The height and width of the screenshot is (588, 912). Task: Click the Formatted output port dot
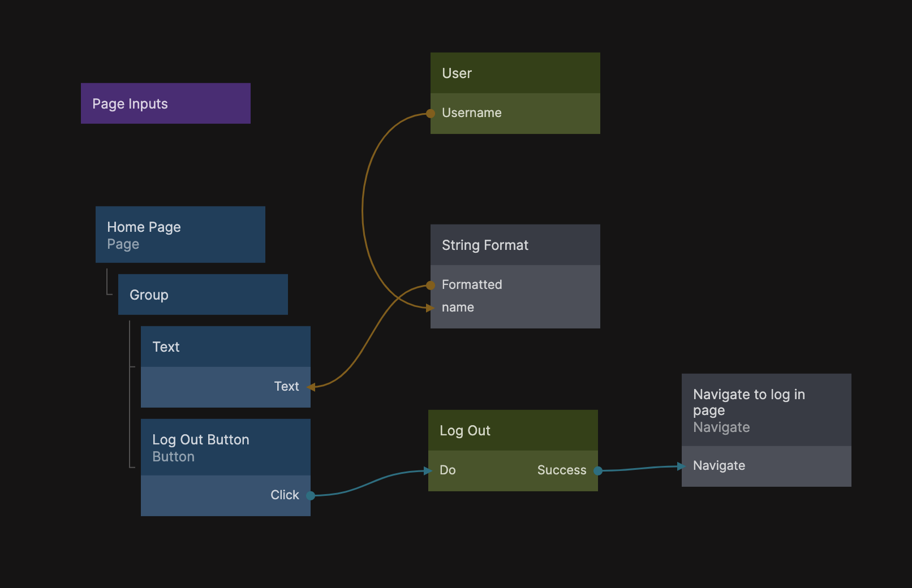pos(431,286)
